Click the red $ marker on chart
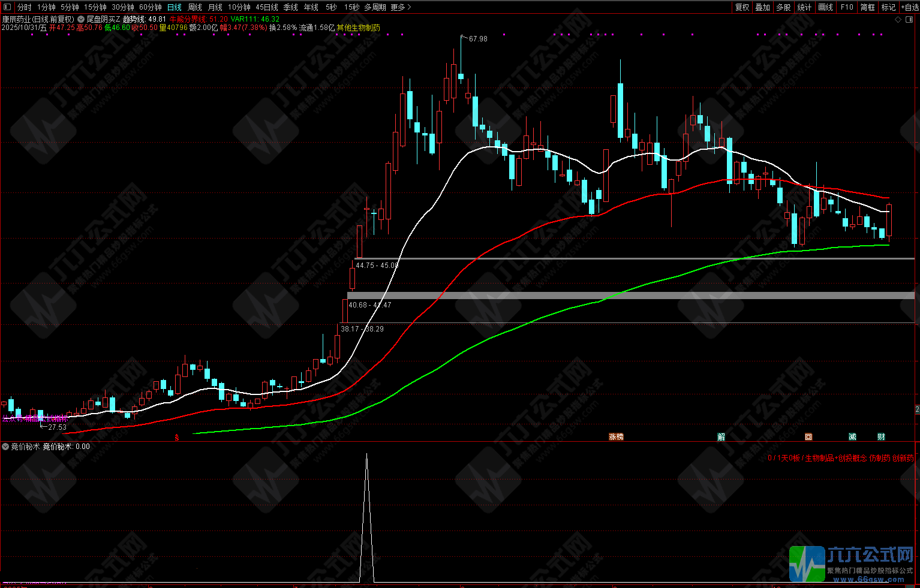920x588 pixels. [176, 438]
